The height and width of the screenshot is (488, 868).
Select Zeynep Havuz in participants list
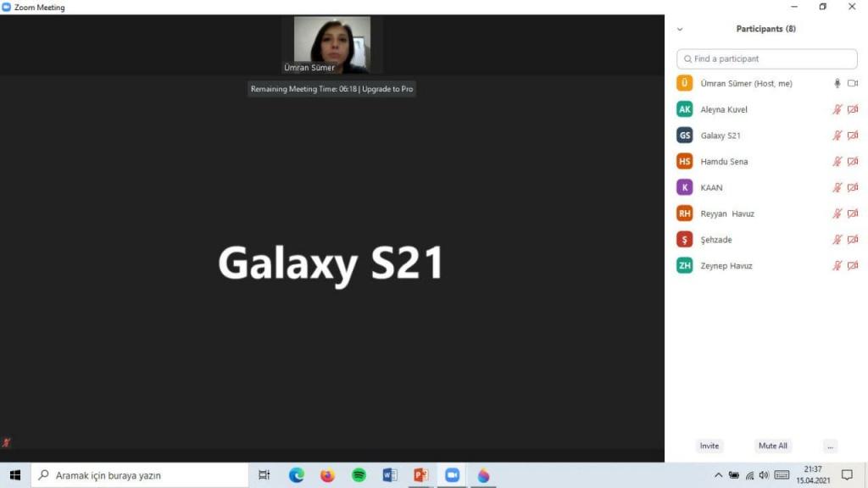[x=726, y=266]
